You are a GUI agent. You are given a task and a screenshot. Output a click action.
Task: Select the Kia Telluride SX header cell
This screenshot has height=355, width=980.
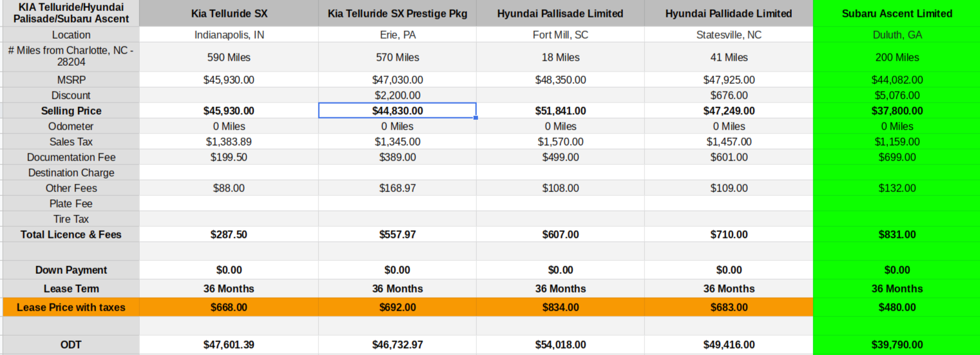coord(229,14)
